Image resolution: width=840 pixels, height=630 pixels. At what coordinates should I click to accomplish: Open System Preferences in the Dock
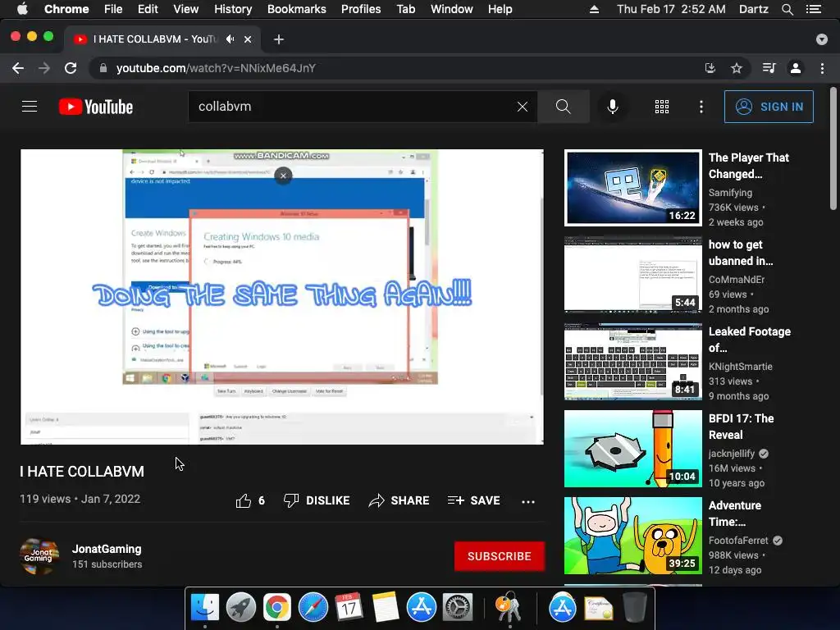click(x=457, y=607)
